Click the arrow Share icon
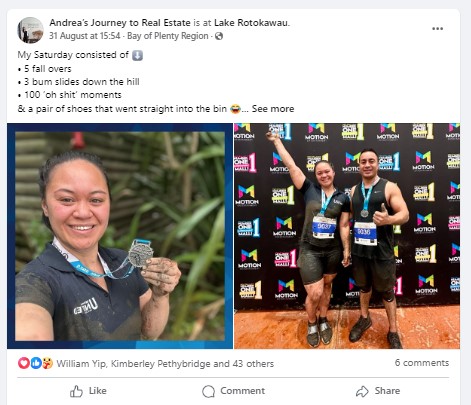Screen dimensions: 471x405 click(x=362, y=391)
